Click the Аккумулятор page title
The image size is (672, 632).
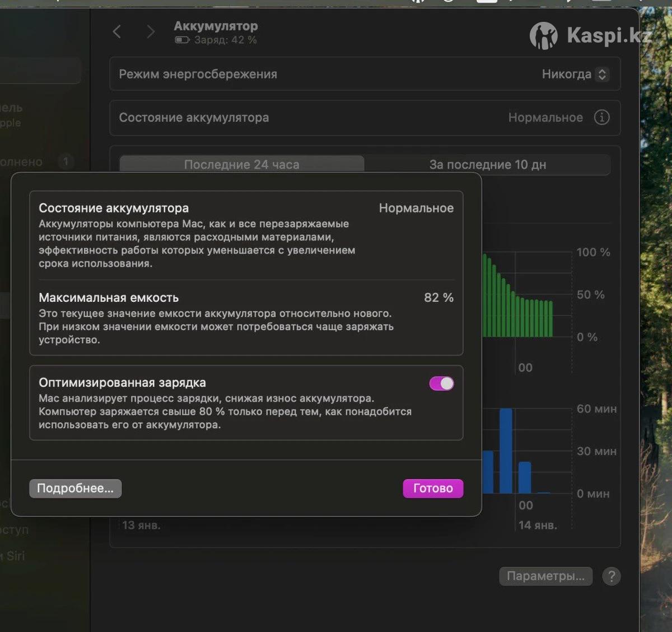click(216, 26)
